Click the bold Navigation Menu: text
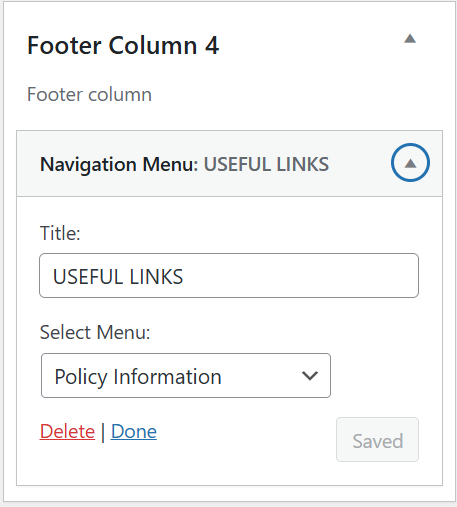The width and height of the screenshot is (457, 507). coord(119,165)
